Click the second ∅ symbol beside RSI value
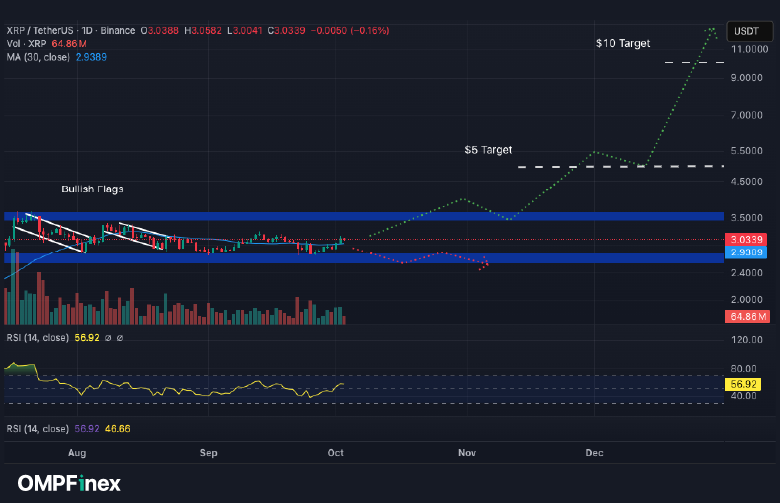The image size is (780, 503). point(120,338)
